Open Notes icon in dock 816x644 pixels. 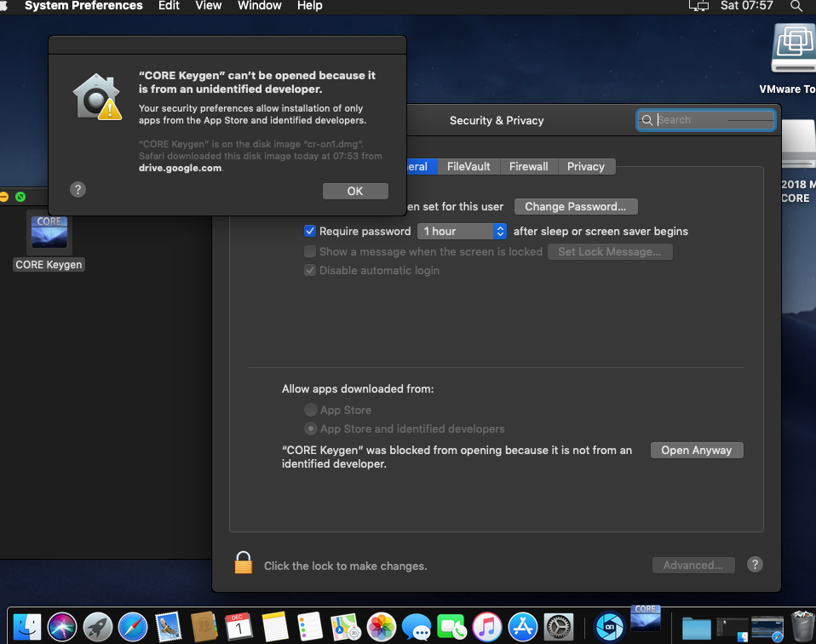pyautogui.click(x=275, y=626)
